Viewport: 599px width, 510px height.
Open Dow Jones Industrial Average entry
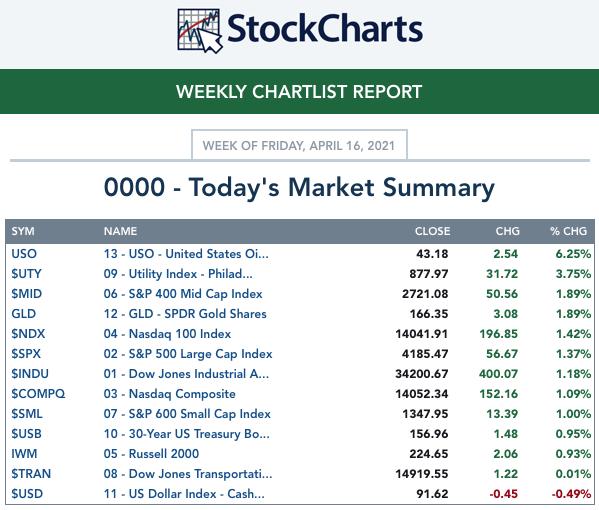click(186, 374)
